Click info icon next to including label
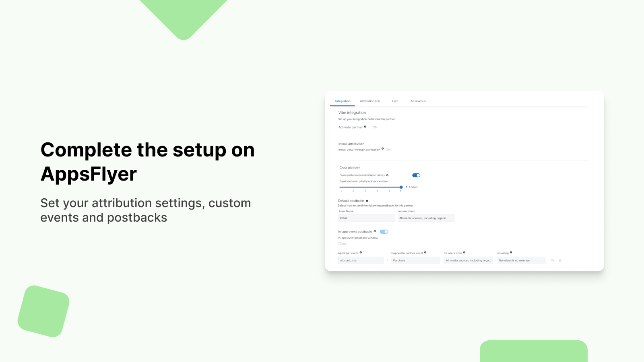 [x=511, y=253]
